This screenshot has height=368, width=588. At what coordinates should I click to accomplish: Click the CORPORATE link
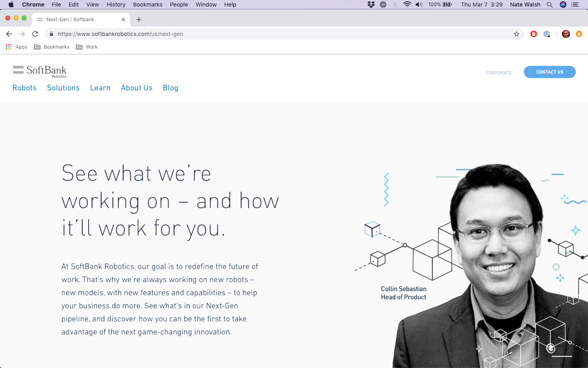click(498, 73)
